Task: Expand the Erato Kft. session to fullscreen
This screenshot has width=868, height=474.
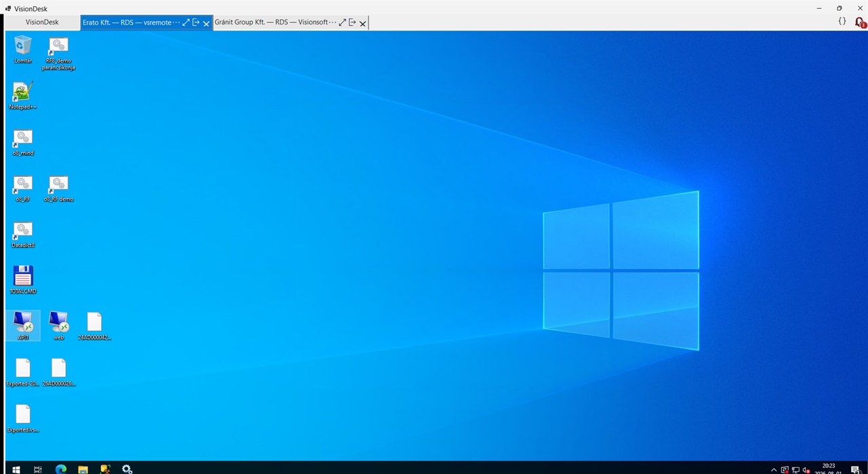Action: tap(186, 22)
